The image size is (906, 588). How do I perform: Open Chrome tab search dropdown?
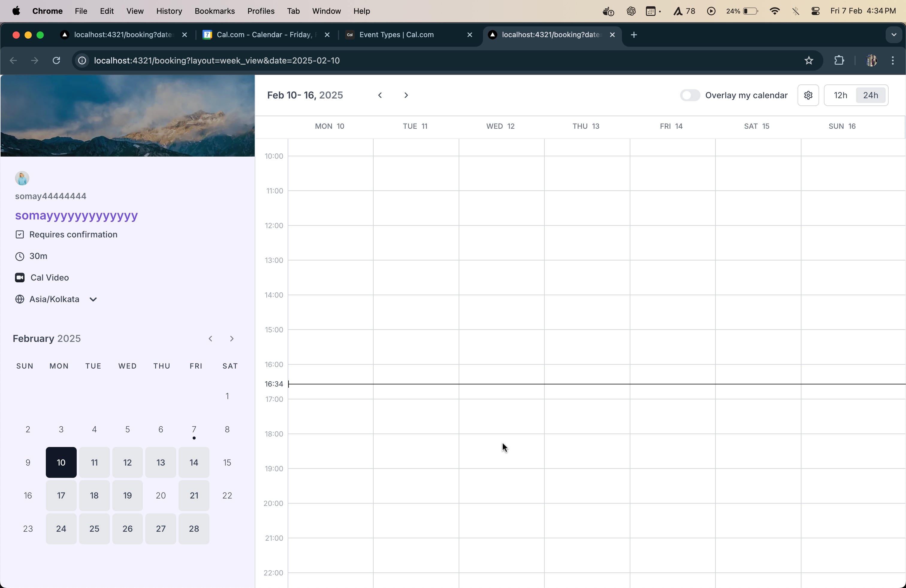(893, 35)
